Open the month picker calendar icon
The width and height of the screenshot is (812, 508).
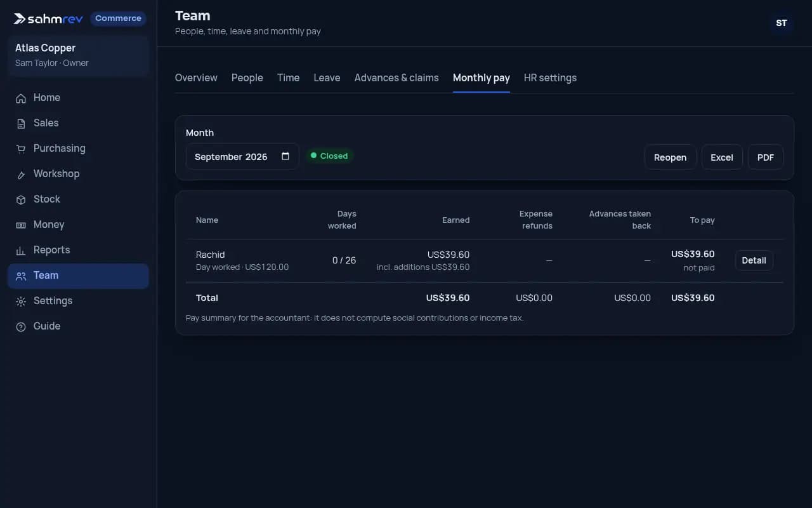(x=285, y=156)
